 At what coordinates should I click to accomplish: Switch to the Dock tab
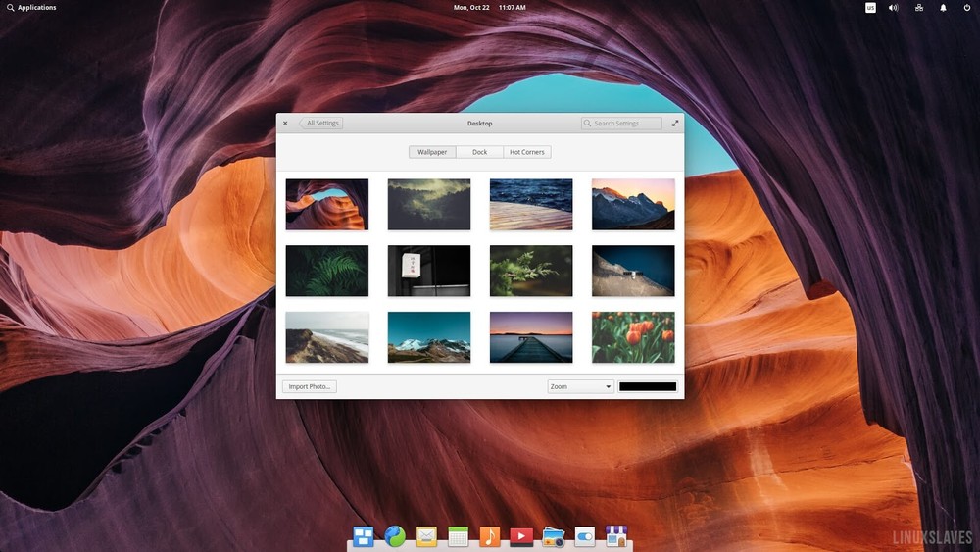pyautogui.click(x=479, y=152)
